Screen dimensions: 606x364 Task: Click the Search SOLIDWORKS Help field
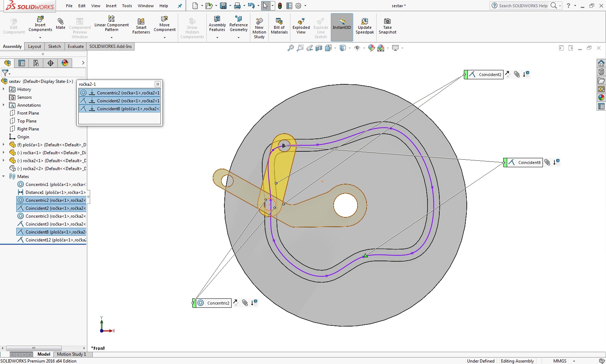pos(523,6)
